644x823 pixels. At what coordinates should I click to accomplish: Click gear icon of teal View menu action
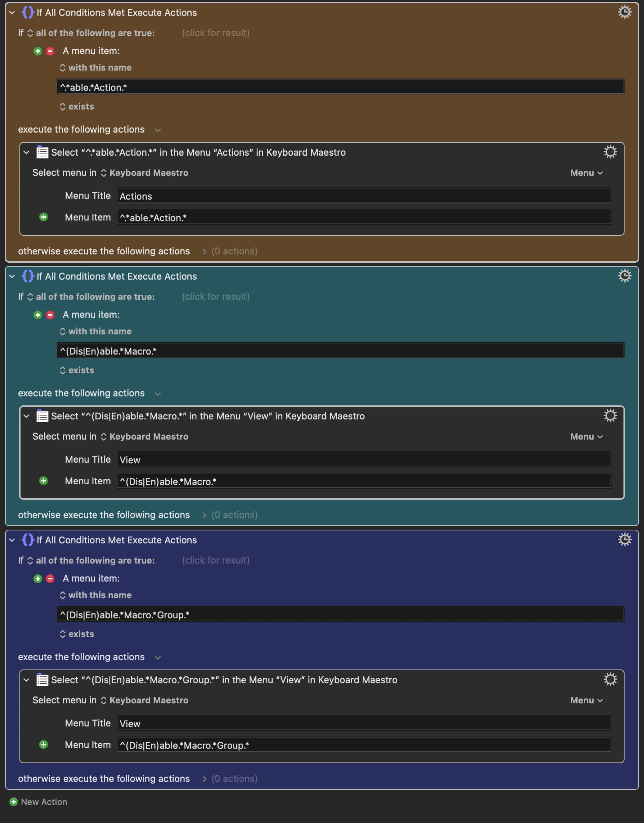tap(610, 416)
